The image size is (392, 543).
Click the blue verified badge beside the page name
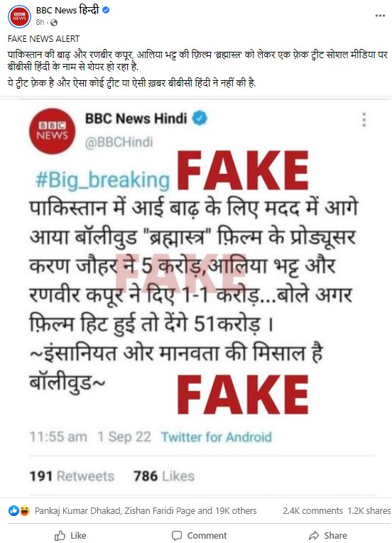(x=106, y=11)
